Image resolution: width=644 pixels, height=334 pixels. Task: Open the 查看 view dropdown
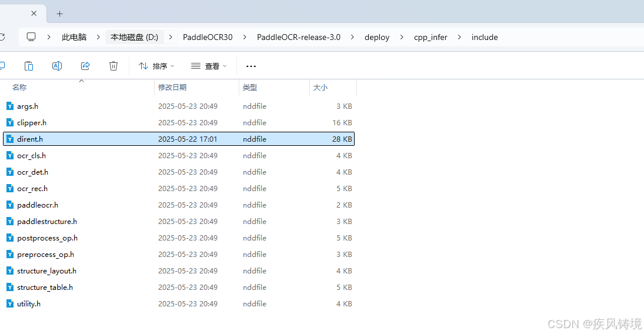[x=209, y=66]
